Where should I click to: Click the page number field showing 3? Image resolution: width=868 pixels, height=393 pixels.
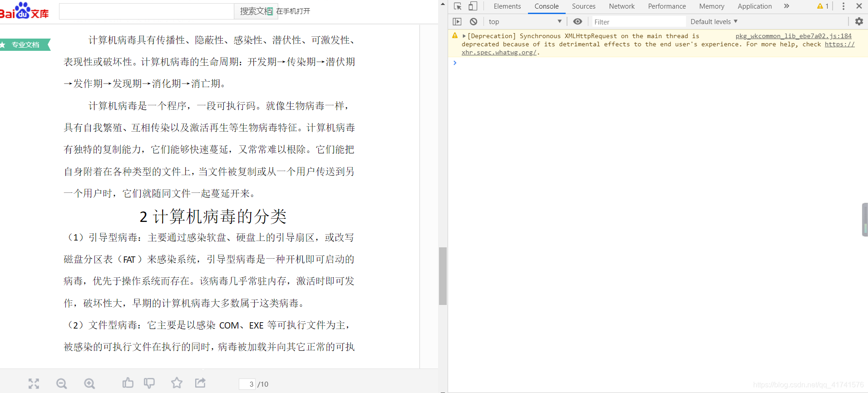(247, 384)
